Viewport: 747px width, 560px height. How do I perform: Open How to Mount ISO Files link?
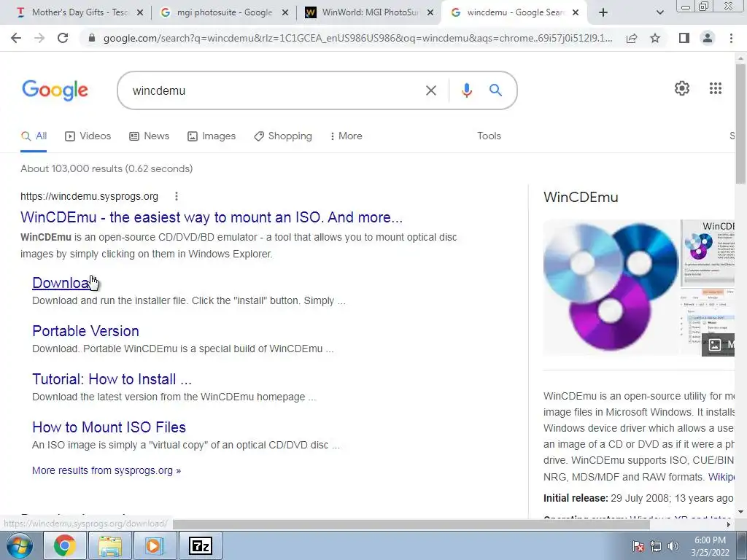[109, 427]
